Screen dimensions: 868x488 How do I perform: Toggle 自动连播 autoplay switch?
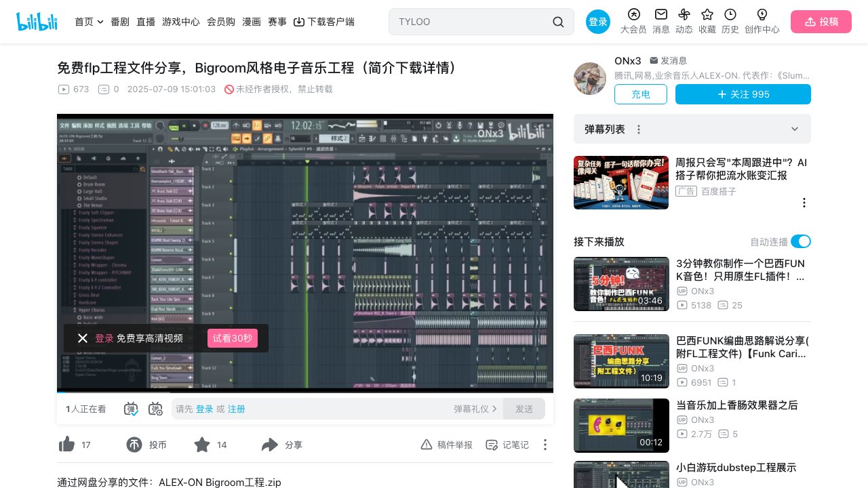point(801,241)
